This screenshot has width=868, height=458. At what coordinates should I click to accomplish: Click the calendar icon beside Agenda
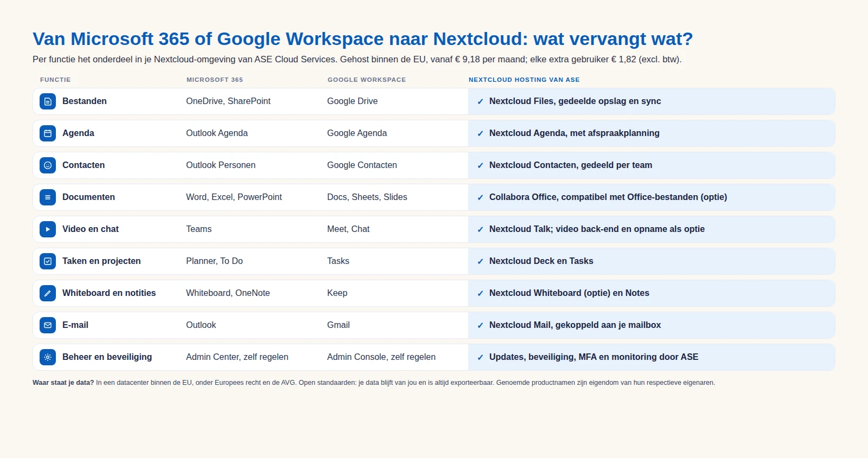pyautogui.click(x=48, y=133)
